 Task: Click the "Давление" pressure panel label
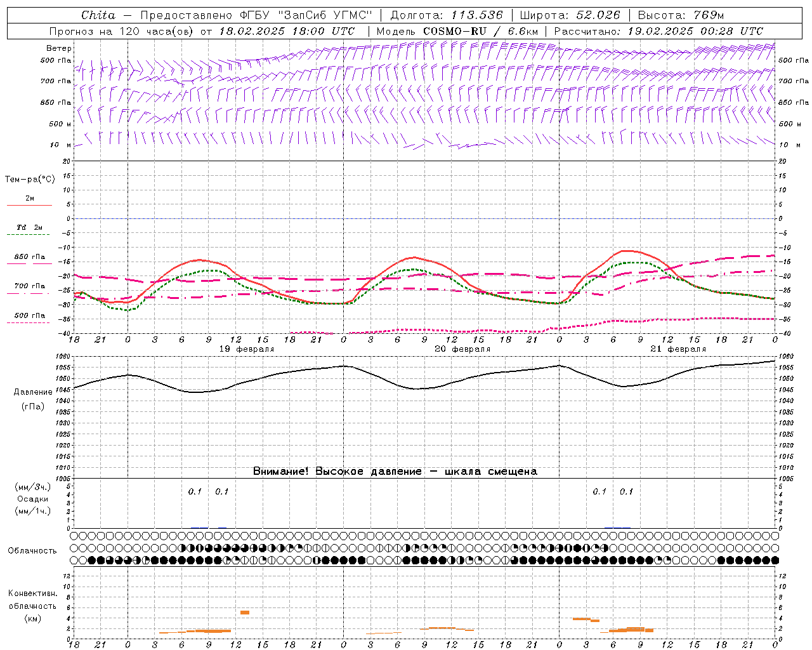pyautogui.click(x=33, y=392)
